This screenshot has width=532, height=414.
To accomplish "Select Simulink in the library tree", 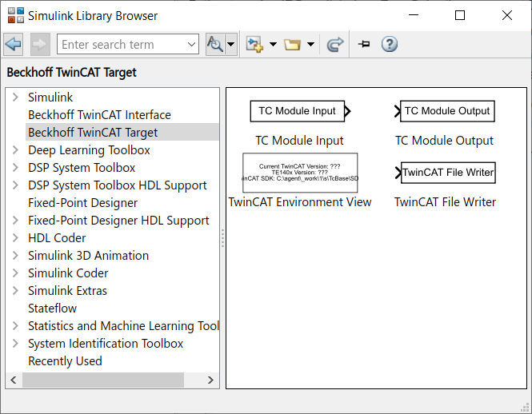I will tap(50, 98).
